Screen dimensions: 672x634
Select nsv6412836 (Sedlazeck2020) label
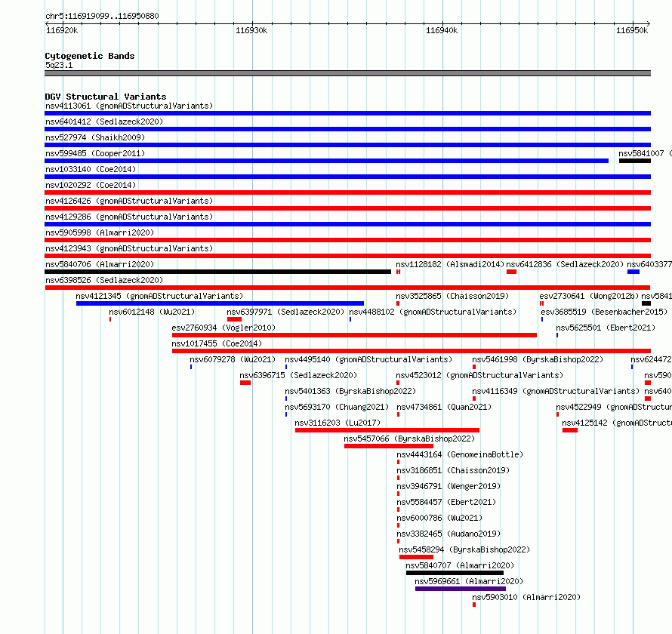tap(565, 264)
